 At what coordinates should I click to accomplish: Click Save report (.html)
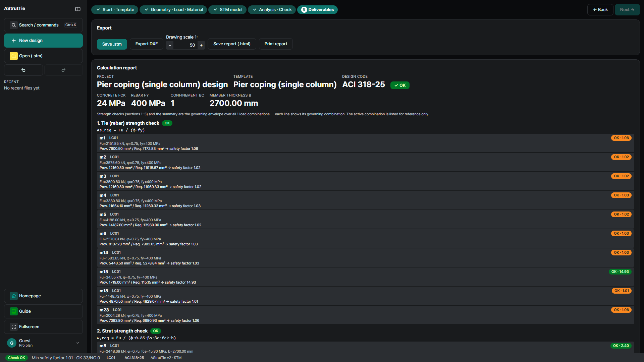click(232, 44)
